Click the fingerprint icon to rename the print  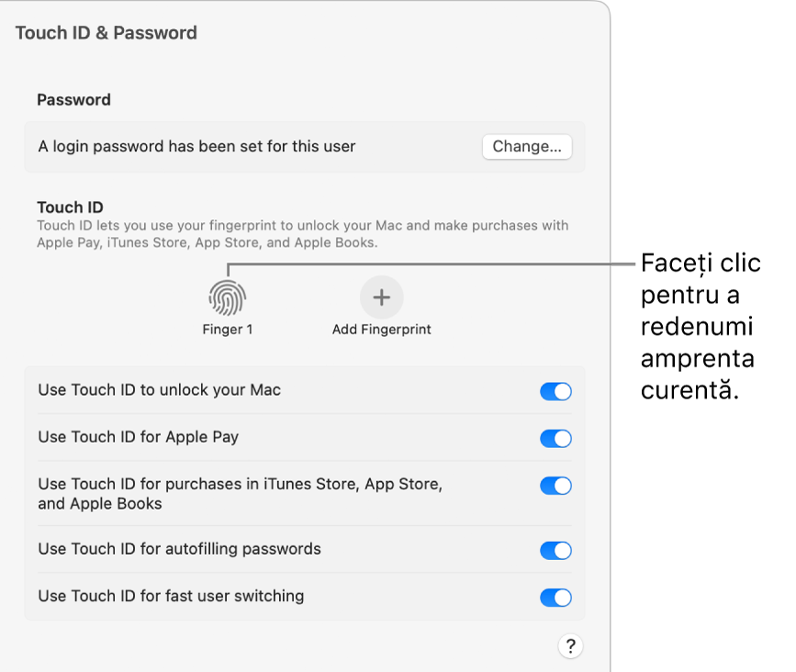coord(227,296)
